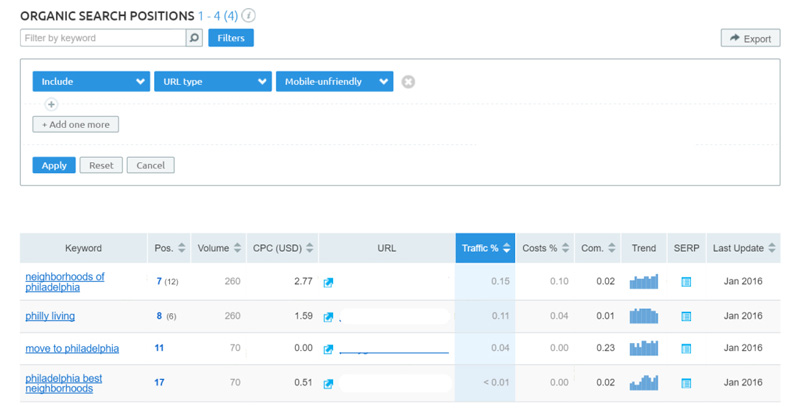The image size is (800, 413).
Task: Click the small plus icon below Include
Action: pos(51,104)
